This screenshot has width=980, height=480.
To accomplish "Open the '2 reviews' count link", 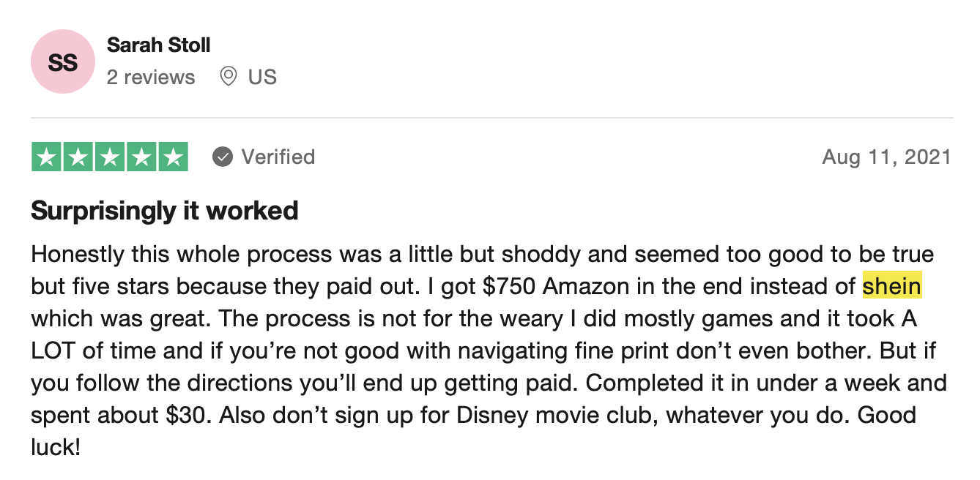I will pos(151,77).
